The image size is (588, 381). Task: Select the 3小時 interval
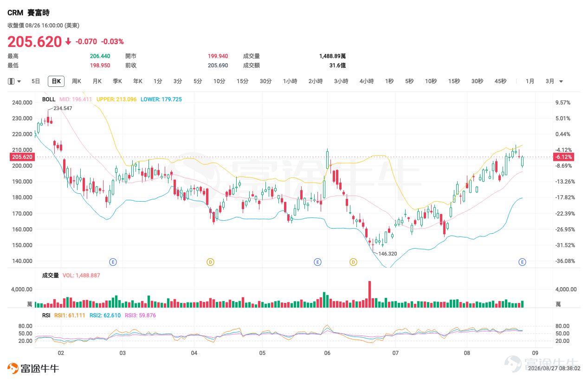[x=341, y=81]
